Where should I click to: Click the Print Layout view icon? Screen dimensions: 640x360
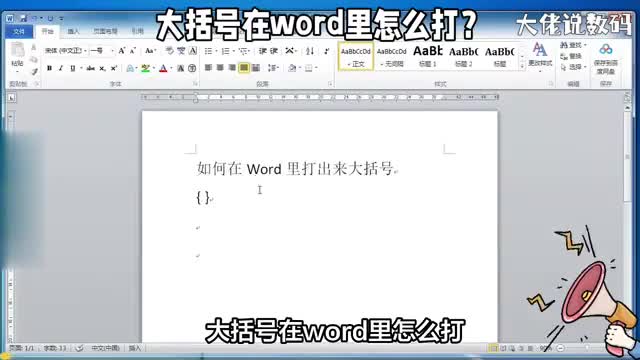tap(493, 348)
